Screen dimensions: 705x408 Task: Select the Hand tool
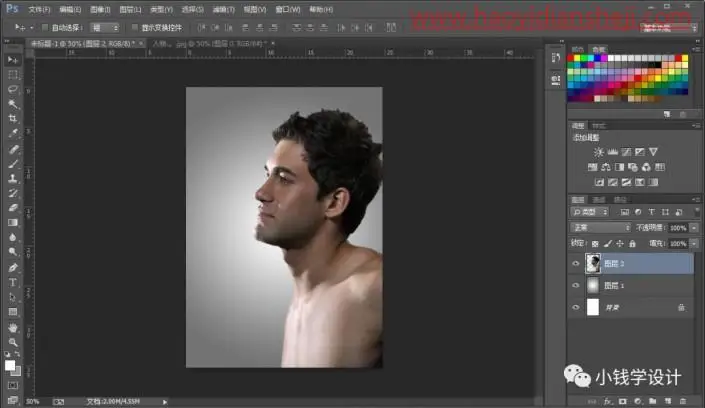pyautogui.click(x=13, y=328)
